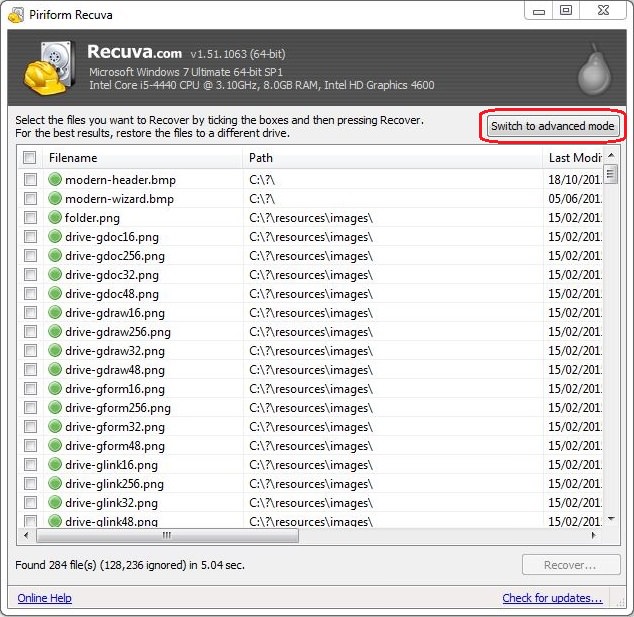Screen dimensions: 634x617
Task: Click green status icon of drive-glink32.png
Action: click(55, 502)
